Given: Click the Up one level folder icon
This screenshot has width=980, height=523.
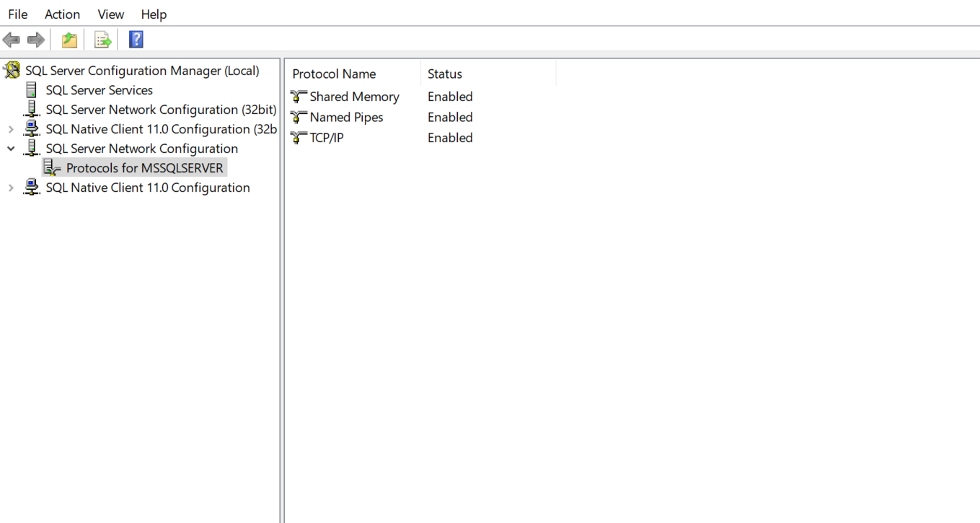Looking at the screenshot, I should (x=69, y=40).
